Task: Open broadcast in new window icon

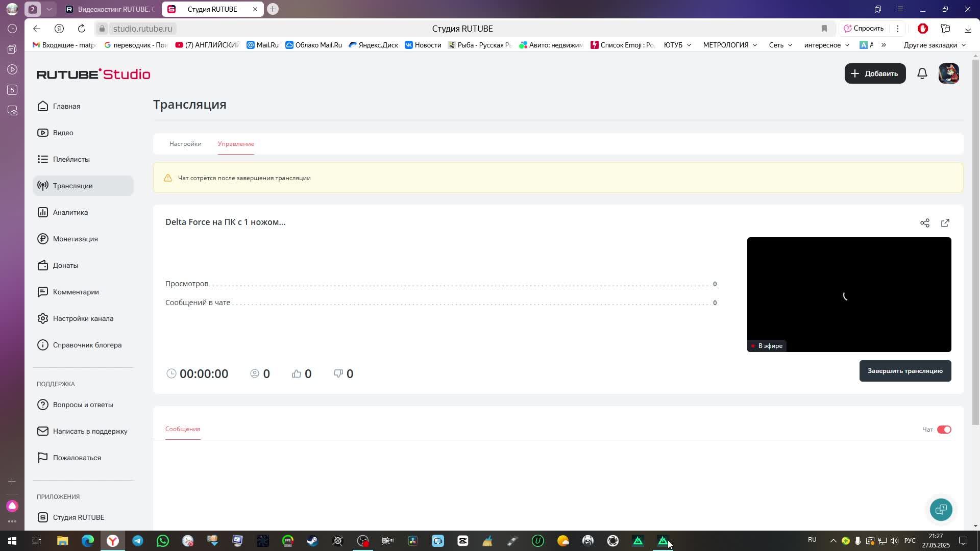Action: click(945, 223)
